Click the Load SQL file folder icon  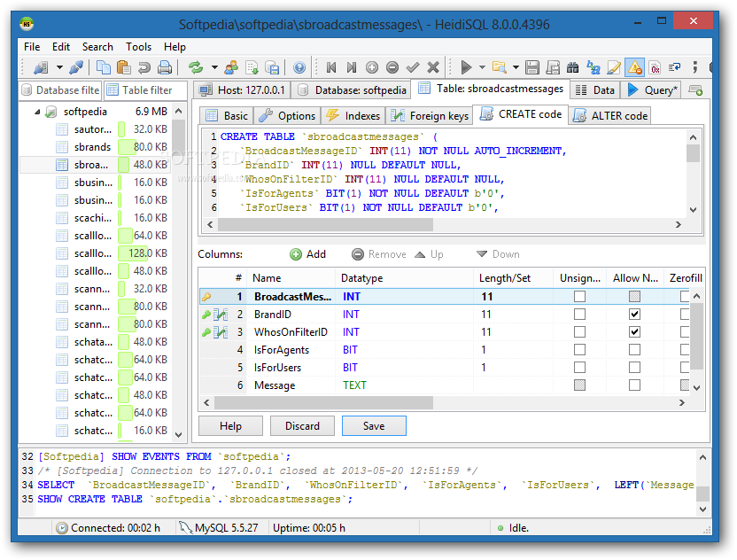point(500,67)
